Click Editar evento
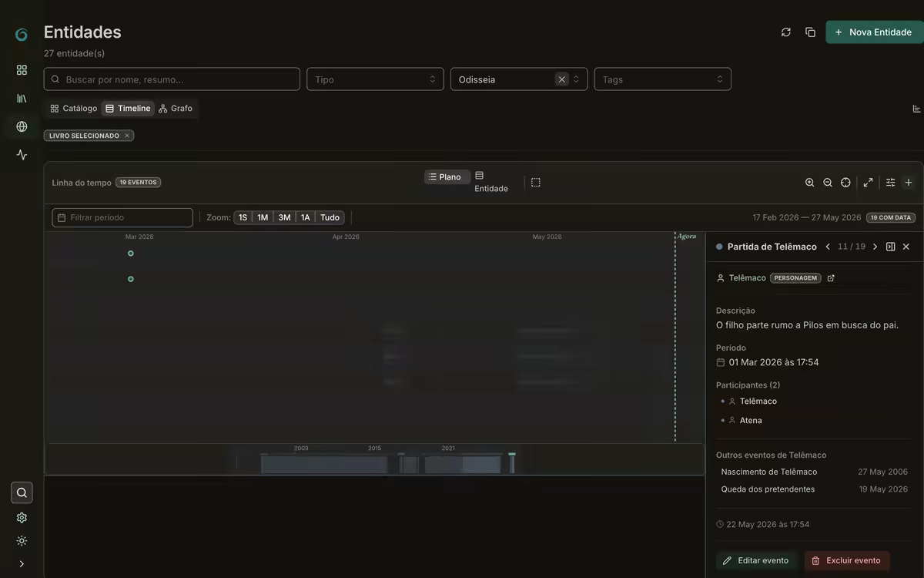 pos(756,561)
